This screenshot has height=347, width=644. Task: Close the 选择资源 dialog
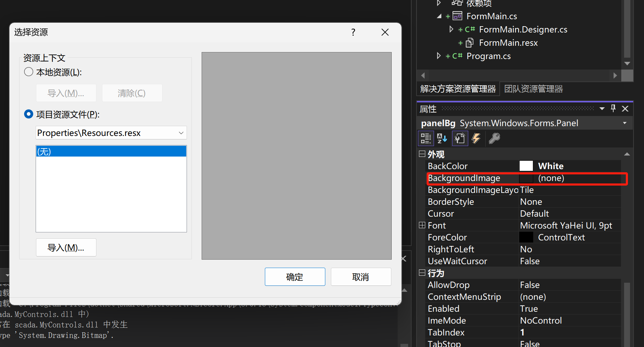click(385, 32)
